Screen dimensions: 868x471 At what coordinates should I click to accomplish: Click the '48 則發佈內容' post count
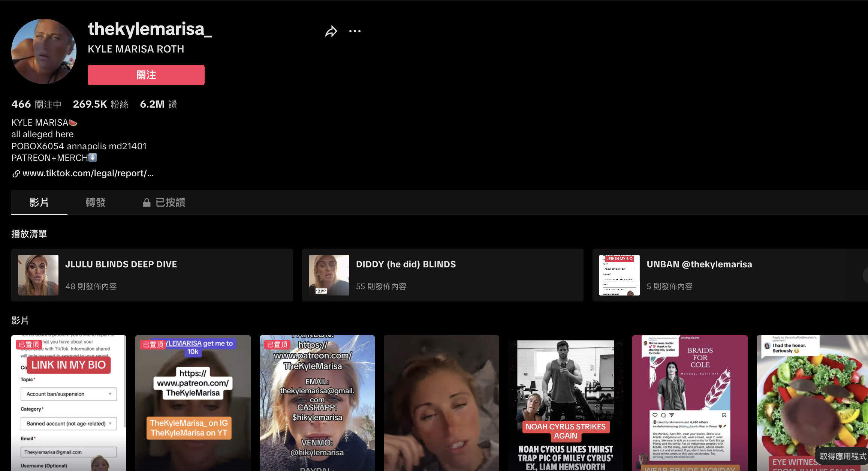(91, 286)
